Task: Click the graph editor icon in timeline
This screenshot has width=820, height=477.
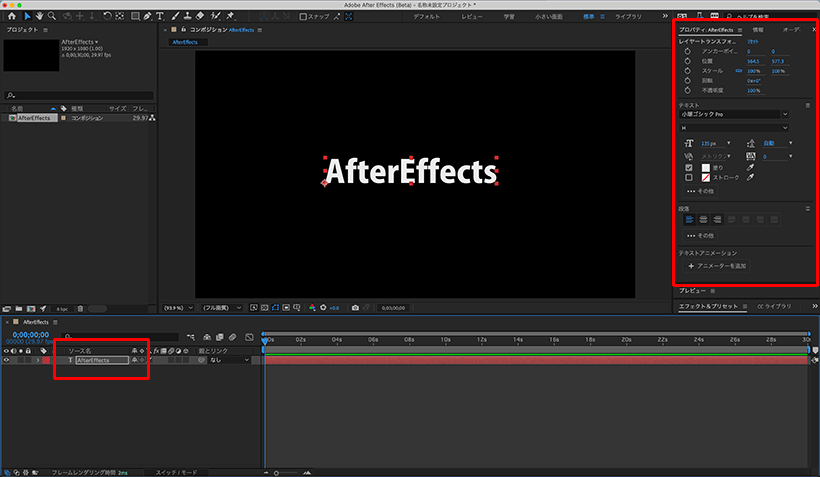Action: pos(249,337)
